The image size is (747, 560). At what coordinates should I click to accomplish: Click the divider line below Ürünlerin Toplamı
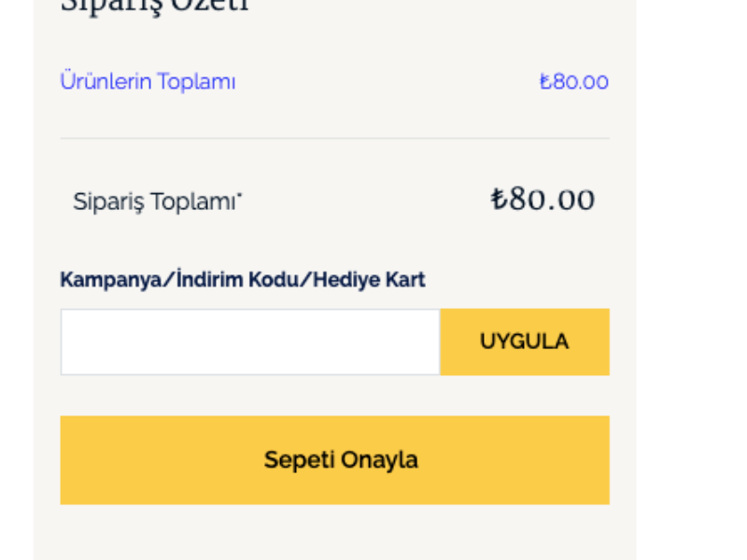(334, 139)
